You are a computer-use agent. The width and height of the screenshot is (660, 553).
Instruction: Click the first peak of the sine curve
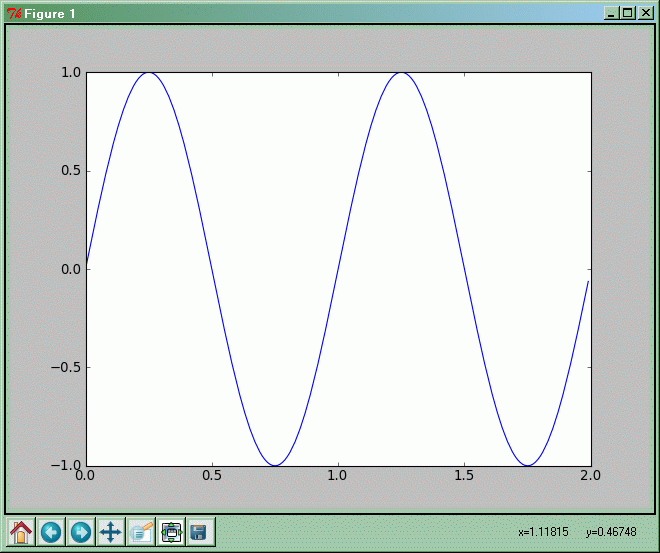pos(149,73)
